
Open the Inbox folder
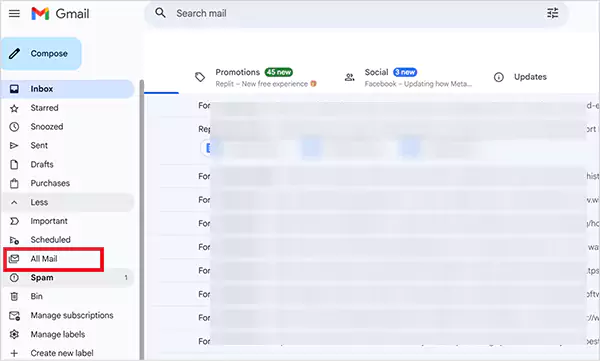(68, 89)
